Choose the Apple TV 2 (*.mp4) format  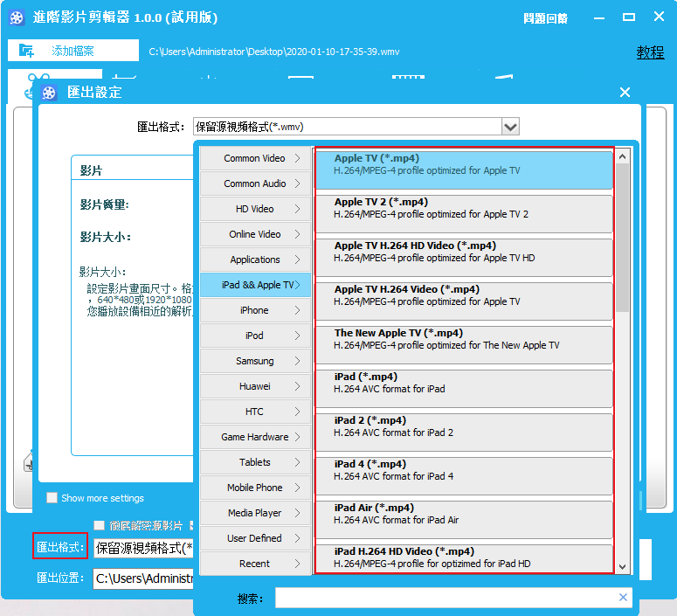[464, 214]
